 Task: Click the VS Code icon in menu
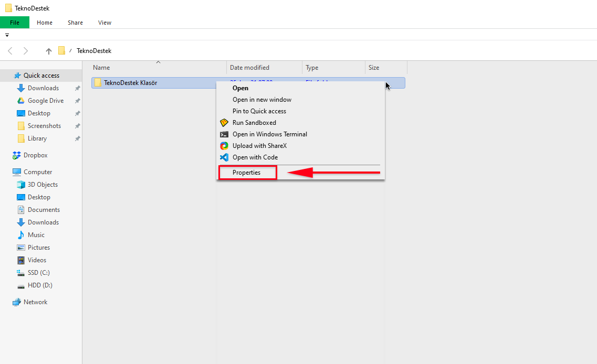(x=224, y=157)
